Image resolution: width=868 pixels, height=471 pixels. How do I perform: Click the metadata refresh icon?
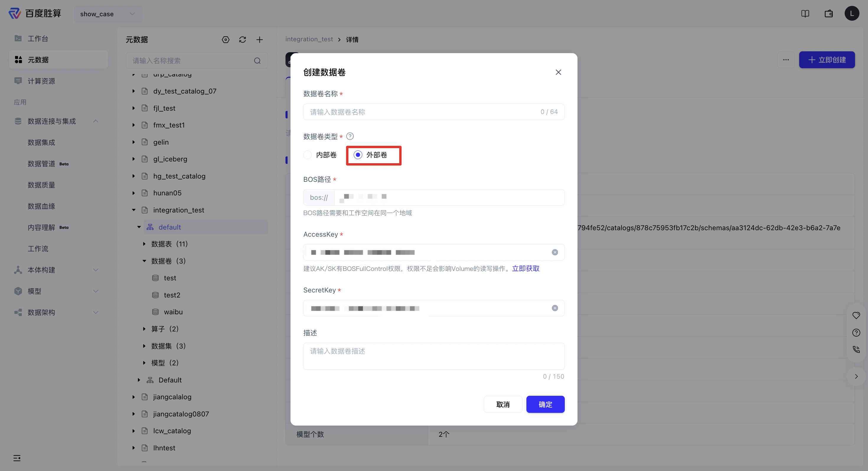point(242,40)
